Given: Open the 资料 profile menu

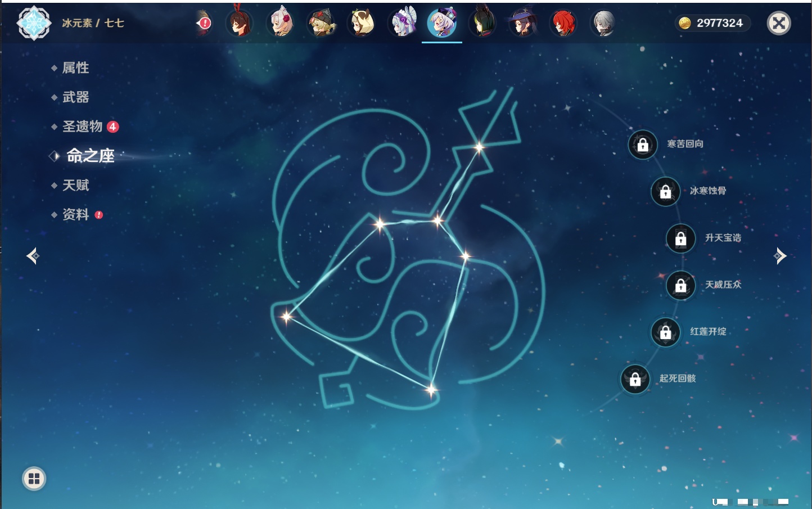Looking at the screenshot, I should (x=75, y=214).
